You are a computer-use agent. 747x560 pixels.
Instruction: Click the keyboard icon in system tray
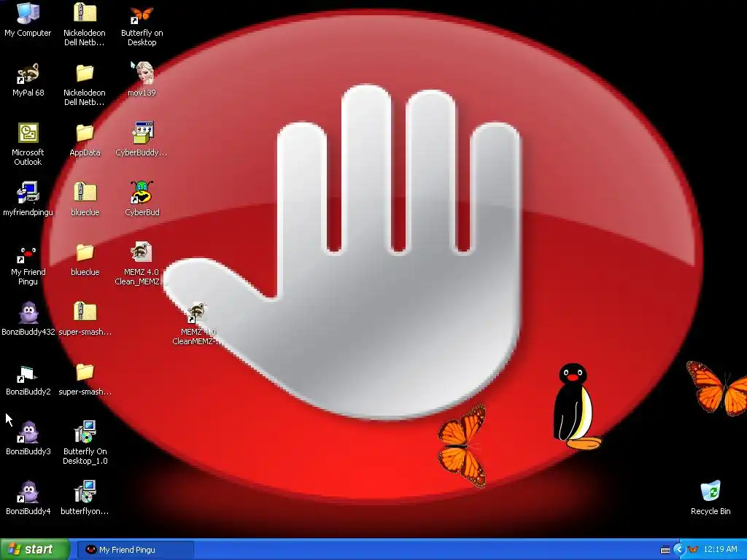[665, 550]
